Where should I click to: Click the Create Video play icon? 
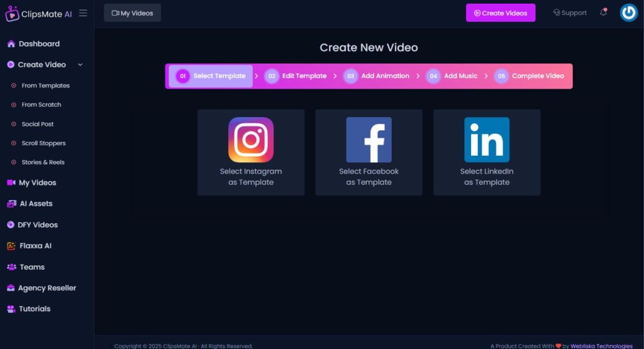[x=11, y=65]
